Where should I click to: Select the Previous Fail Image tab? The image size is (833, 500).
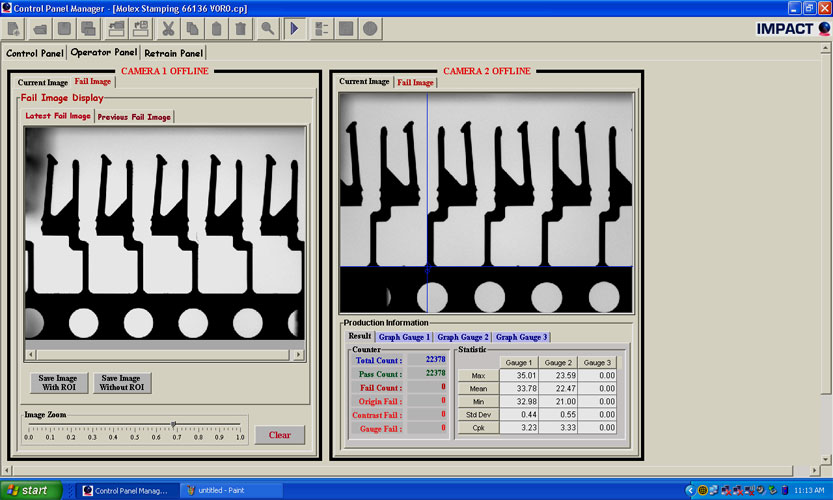(x=133, y=117)
